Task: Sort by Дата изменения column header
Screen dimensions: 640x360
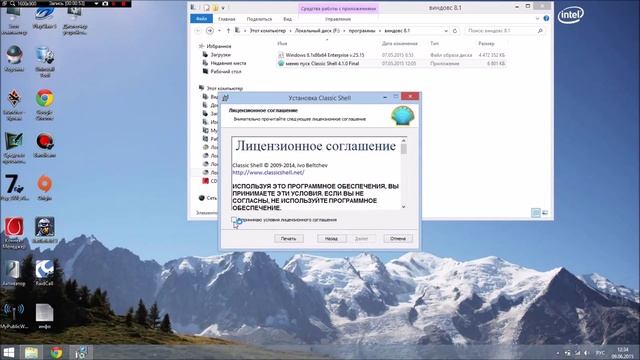Action: coord(400,43)
